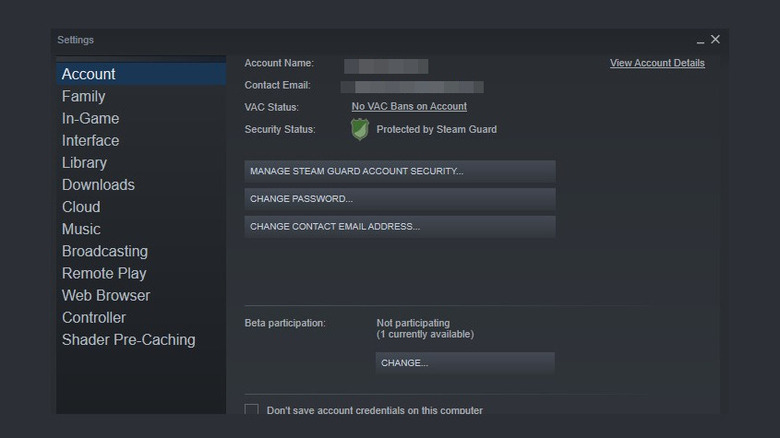Click View Account Details link
Screen dimensions: 780x438
click(x=657, y=63)
